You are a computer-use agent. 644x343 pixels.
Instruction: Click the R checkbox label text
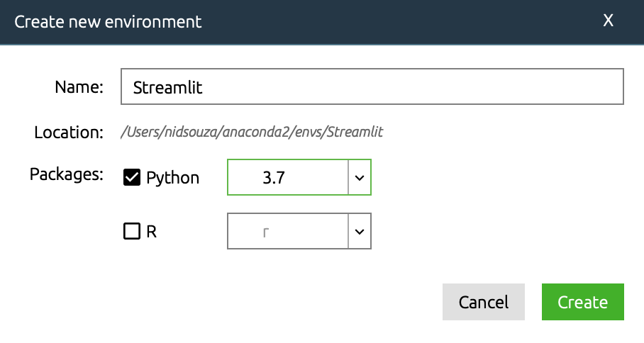151,232
